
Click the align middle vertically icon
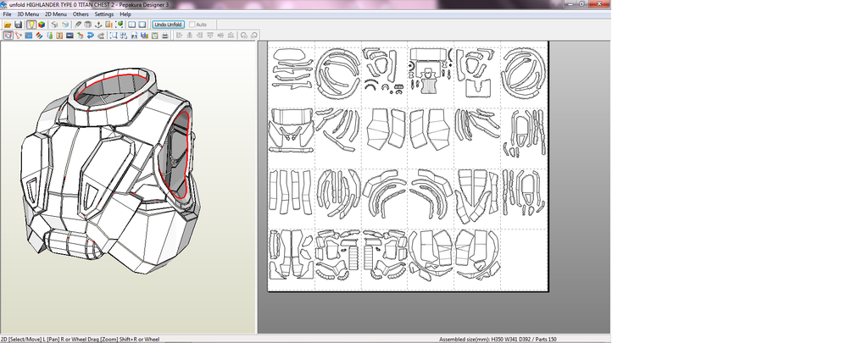[x=221, y=36]
